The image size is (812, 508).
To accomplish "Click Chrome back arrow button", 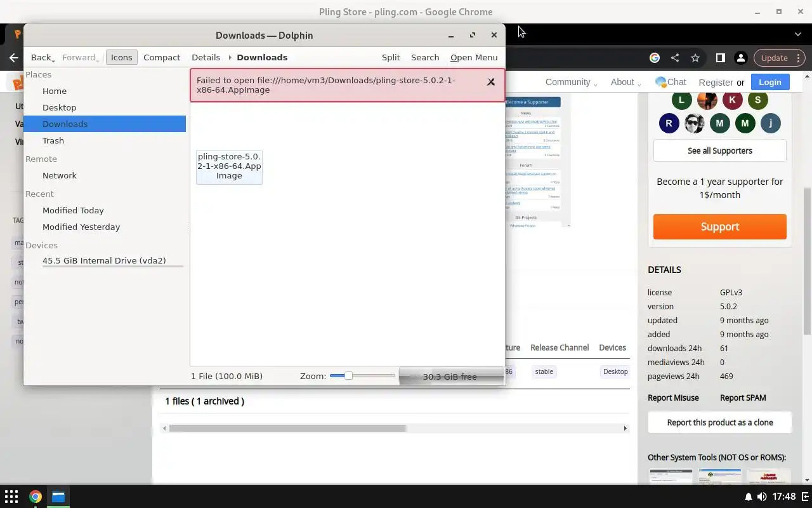I will coord(14,58).
